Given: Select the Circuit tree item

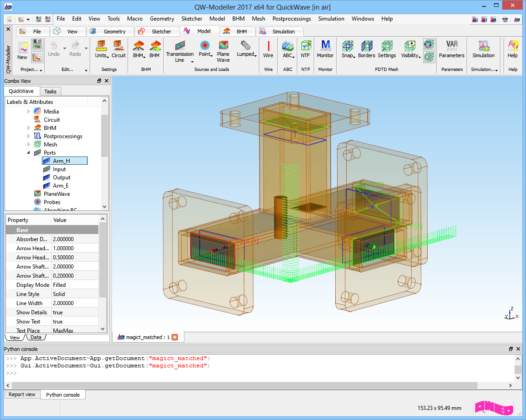Looking at the screenshot, I should (52, 120).
